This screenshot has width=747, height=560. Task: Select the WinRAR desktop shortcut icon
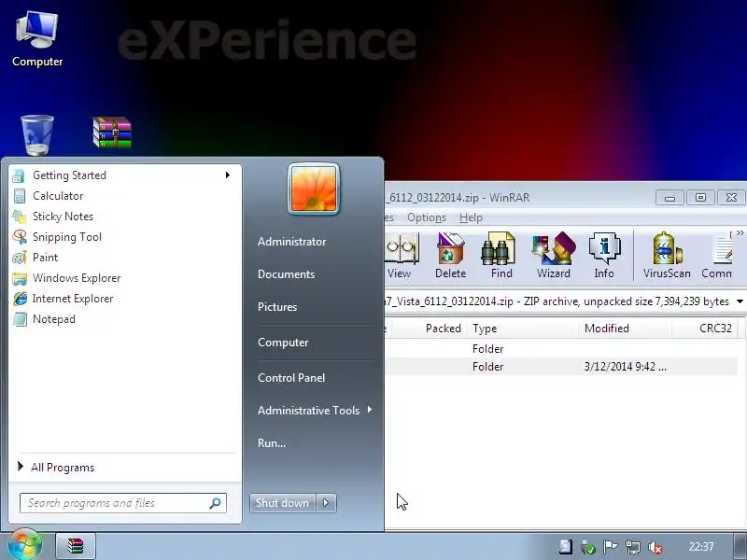tap(112, 133)
